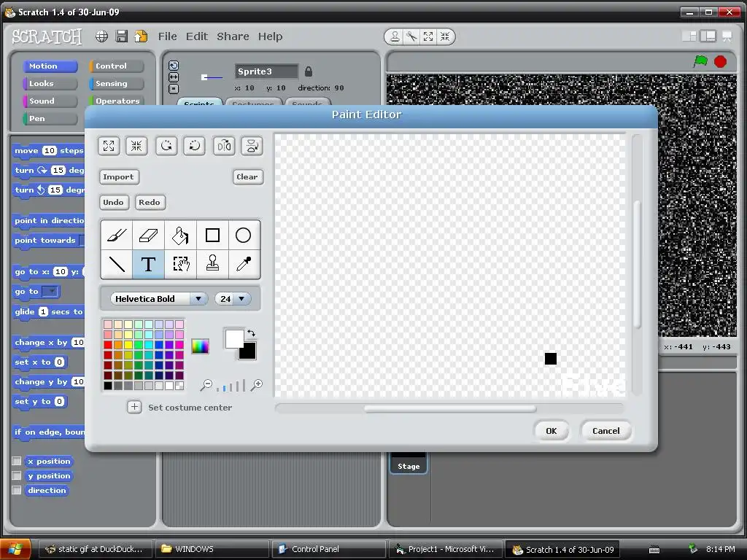This screenshot has width=747, height=560.
Task: Open the Helvetica Bold font dropdown
Action: click(x=158, y=298)
